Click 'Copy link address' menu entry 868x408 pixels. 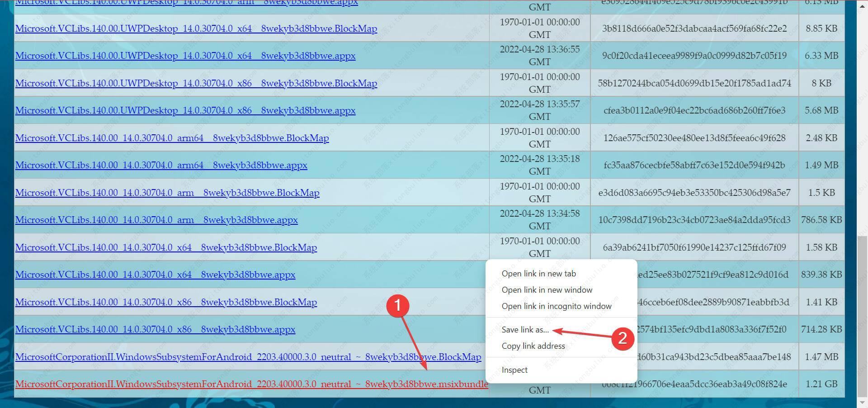pos(533,346)
